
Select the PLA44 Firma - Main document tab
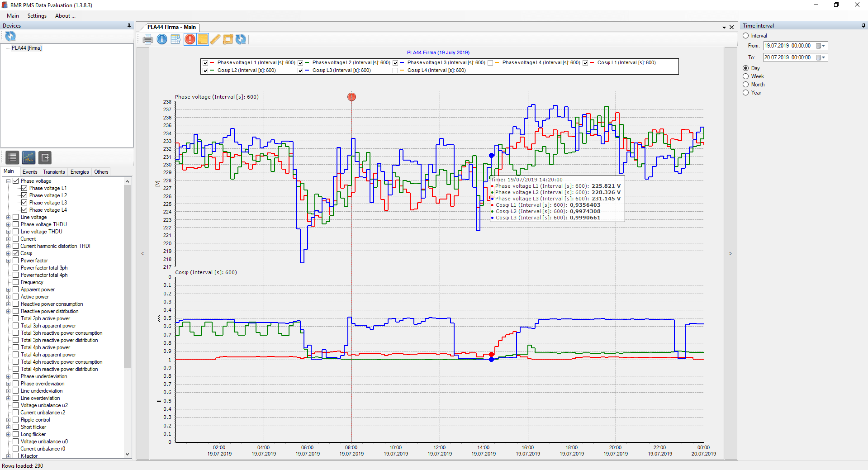[x=171, y=27]
